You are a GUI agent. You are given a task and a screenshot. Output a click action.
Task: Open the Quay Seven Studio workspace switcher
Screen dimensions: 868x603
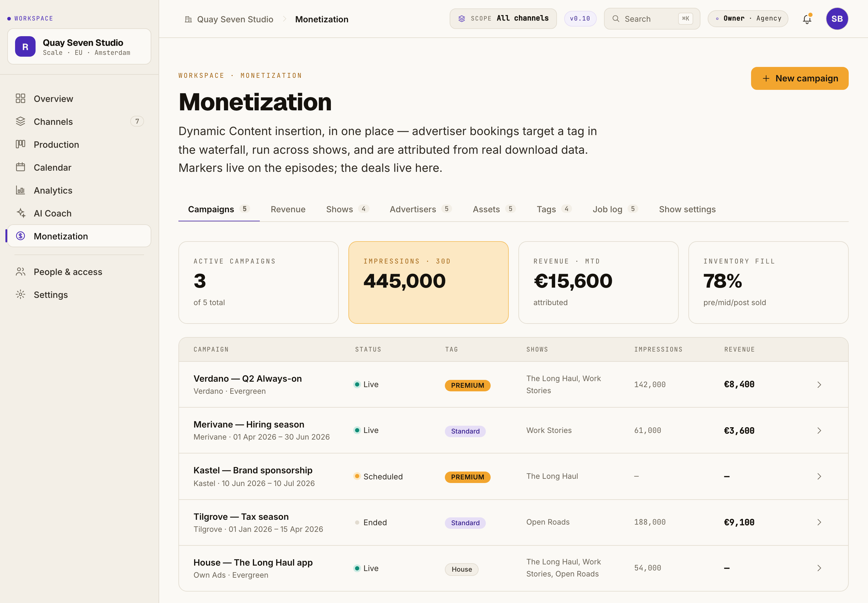point(79,46)
